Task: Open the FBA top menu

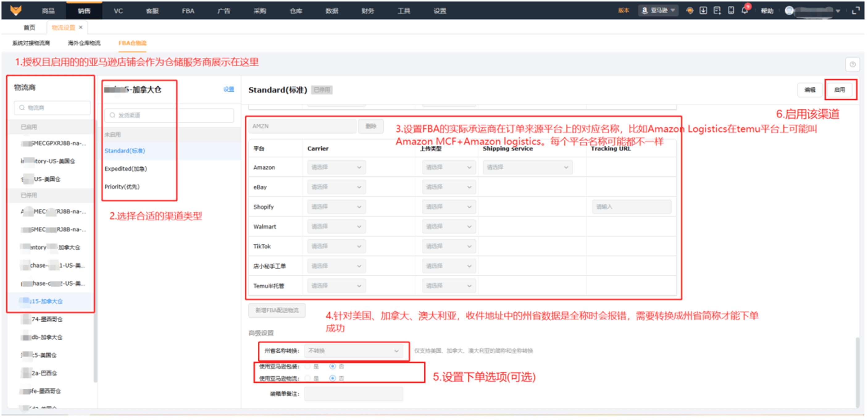Action: click(x=188, y=11)
